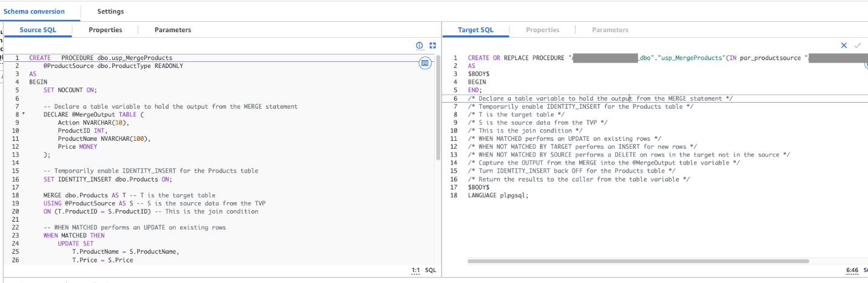This screenshot has width=868, height=283.
Task: Select the Target SQL tab
Action: point(476,30)
